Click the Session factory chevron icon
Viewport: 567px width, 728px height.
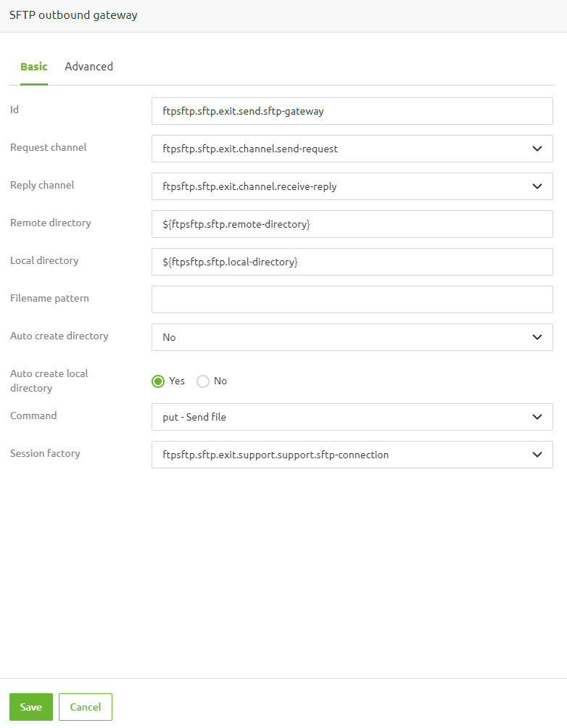(x=537, y=455)
